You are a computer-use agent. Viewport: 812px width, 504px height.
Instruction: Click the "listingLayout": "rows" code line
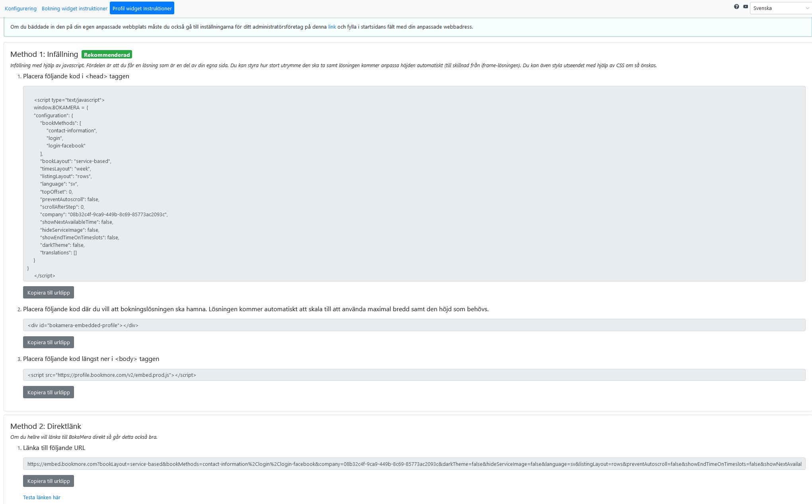tap(66, 176)
